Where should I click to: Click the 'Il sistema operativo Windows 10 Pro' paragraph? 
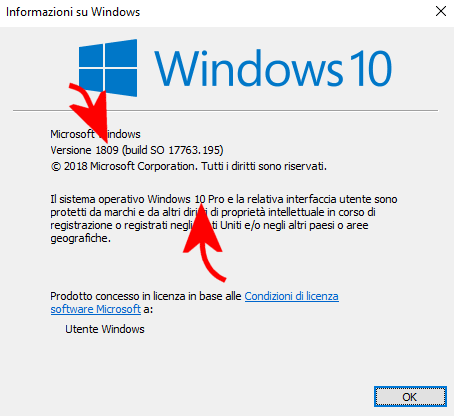[x=224, y=219]
